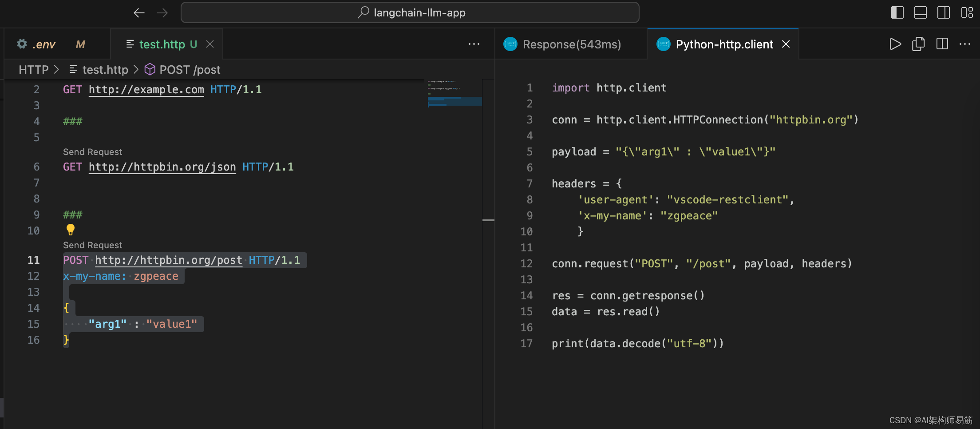The height and width of the screenshot is (429, 980).
Task: Go back with the left arrow
Action: [x=139, y=13]
